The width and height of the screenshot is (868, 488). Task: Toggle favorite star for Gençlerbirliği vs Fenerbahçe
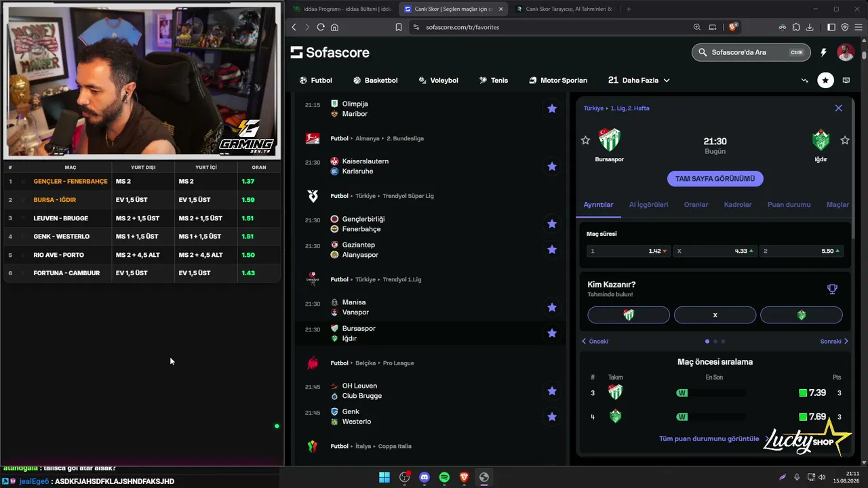(552, 224)
